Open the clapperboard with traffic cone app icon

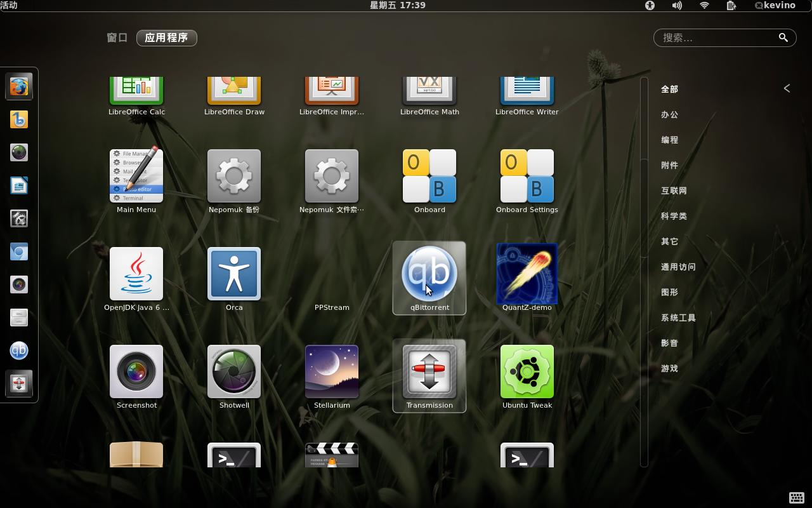click(332, 455)
